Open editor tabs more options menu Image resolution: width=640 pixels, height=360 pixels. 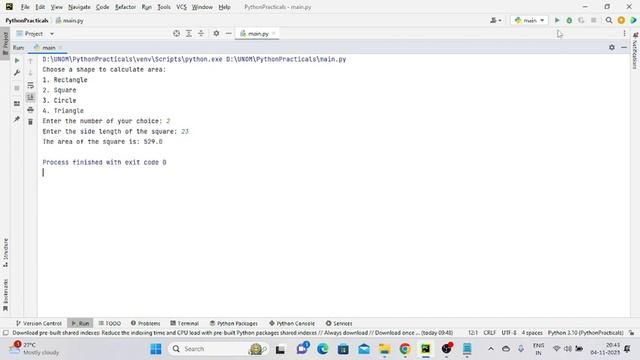[x=624, y=33]
